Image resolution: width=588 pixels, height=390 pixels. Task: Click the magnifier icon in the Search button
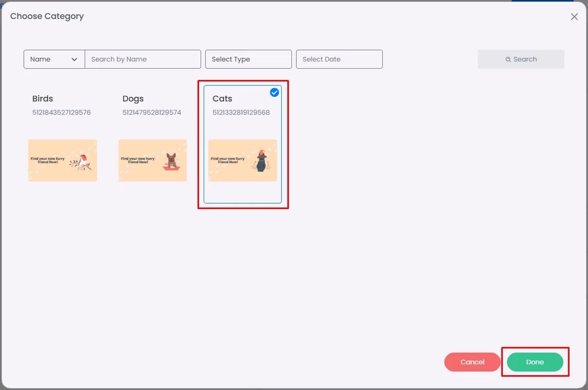(x=508, y=59)
